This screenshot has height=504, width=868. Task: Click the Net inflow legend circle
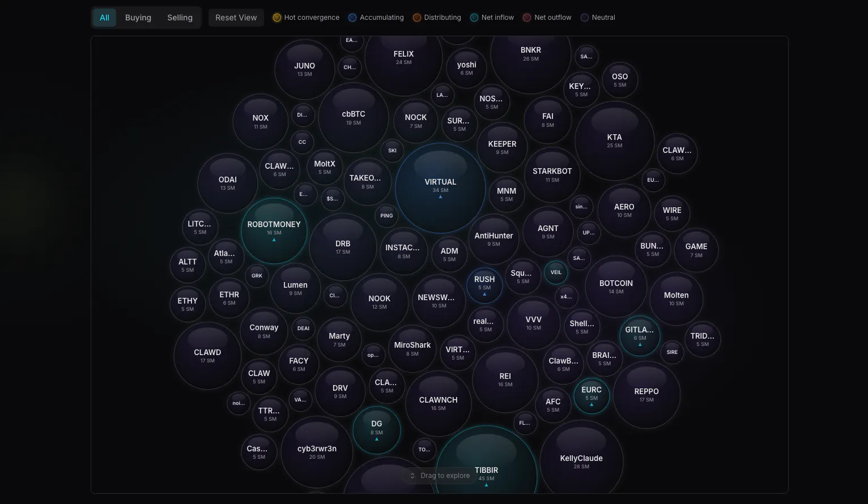[474, 18]
